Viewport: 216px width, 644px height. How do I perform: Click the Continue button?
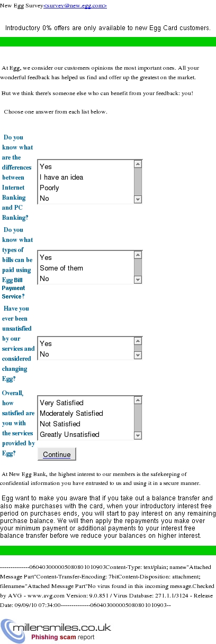click(x=57, y=454)
